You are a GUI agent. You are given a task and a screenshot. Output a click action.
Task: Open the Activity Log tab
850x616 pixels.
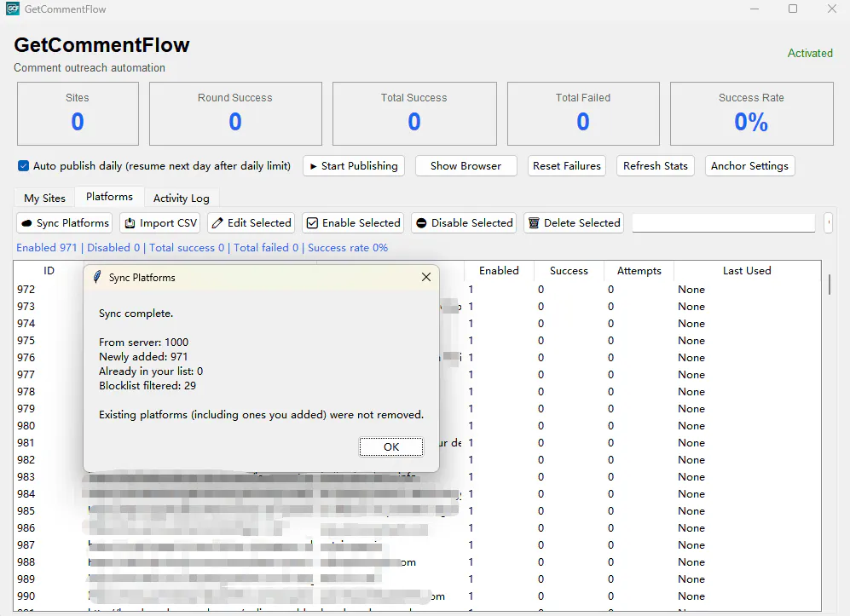181,199
